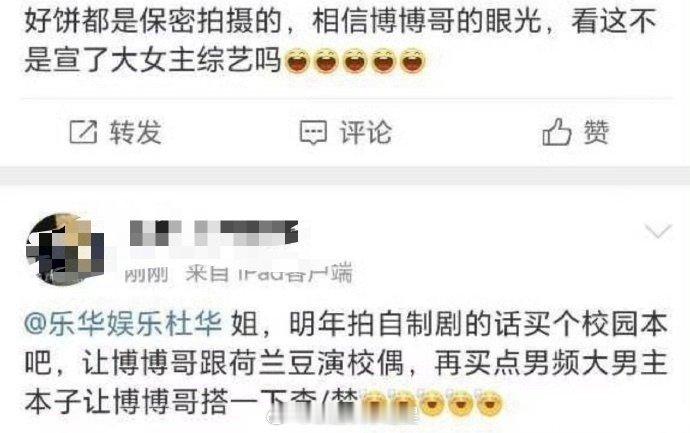690x433 pixels.
Task: Click the 评论 text button
Action: click(x=365, y=132)
